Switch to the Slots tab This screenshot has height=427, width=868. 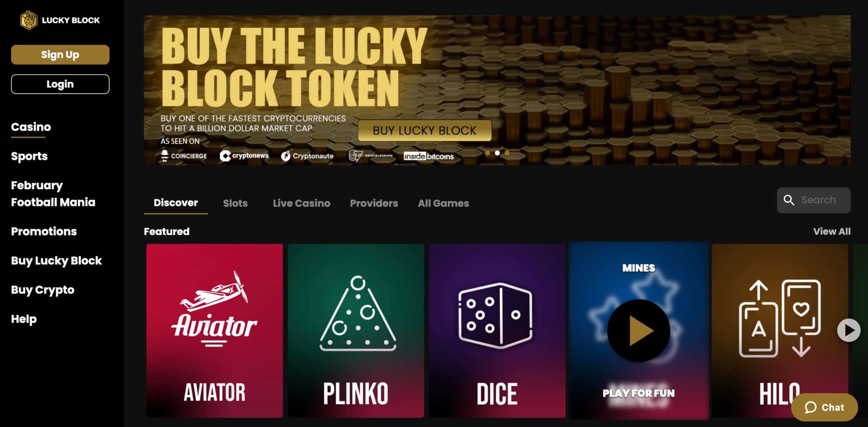tap(235, 203)
